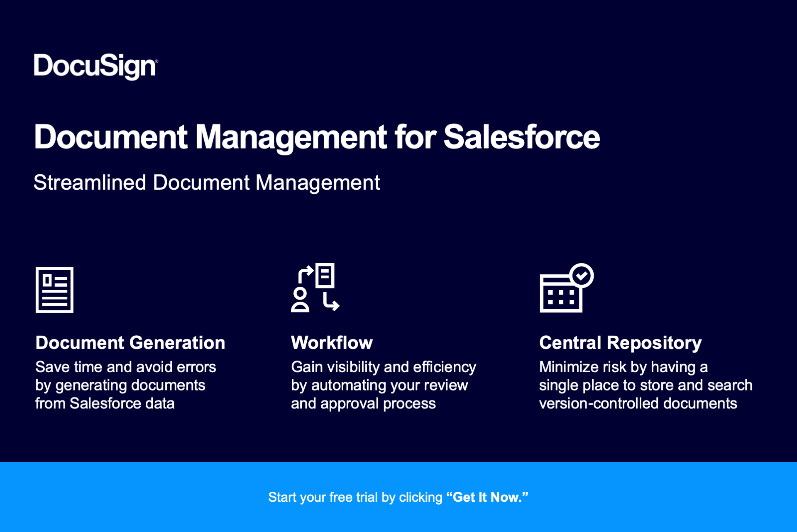Click the Document Generation document icon

click(x=54, y=289)
